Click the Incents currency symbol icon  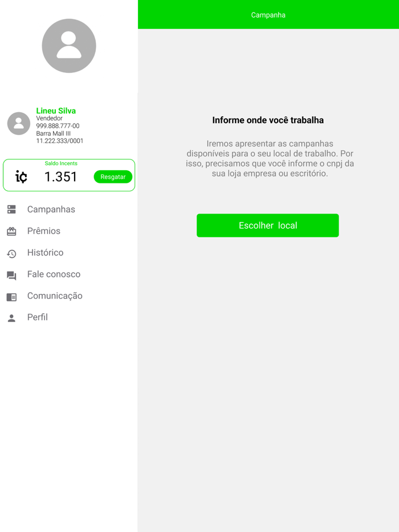[21, 177]
